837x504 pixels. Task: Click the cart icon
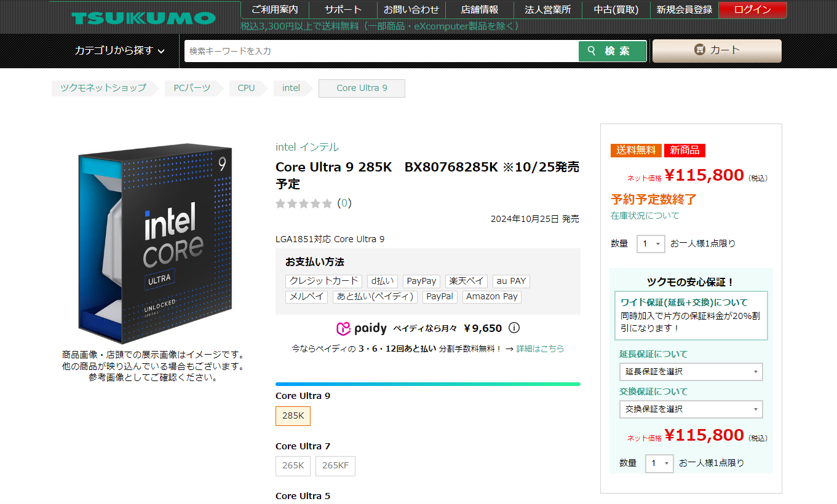(699, 50)
